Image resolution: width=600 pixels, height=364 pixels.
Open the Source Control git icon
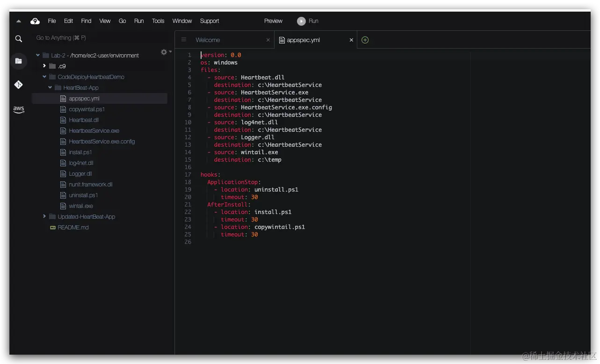(x=19, y=85)
